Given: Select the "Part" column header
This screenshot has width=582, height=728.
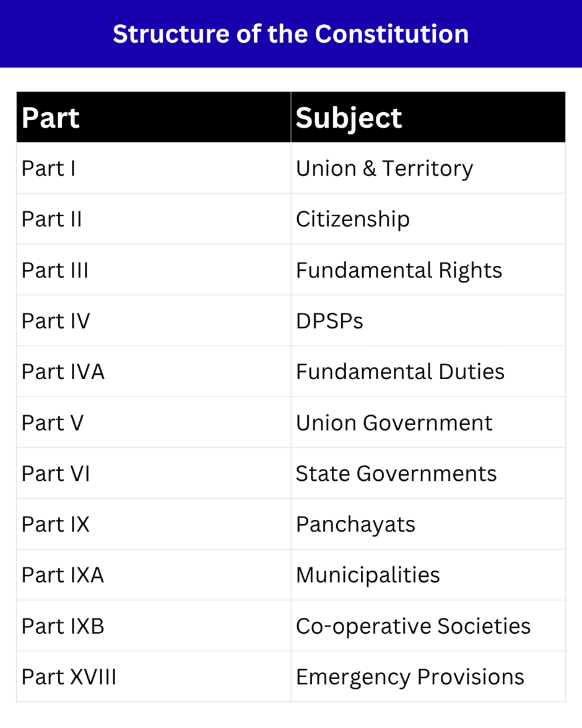Looking at the screenshot, I should coord(51,118).
